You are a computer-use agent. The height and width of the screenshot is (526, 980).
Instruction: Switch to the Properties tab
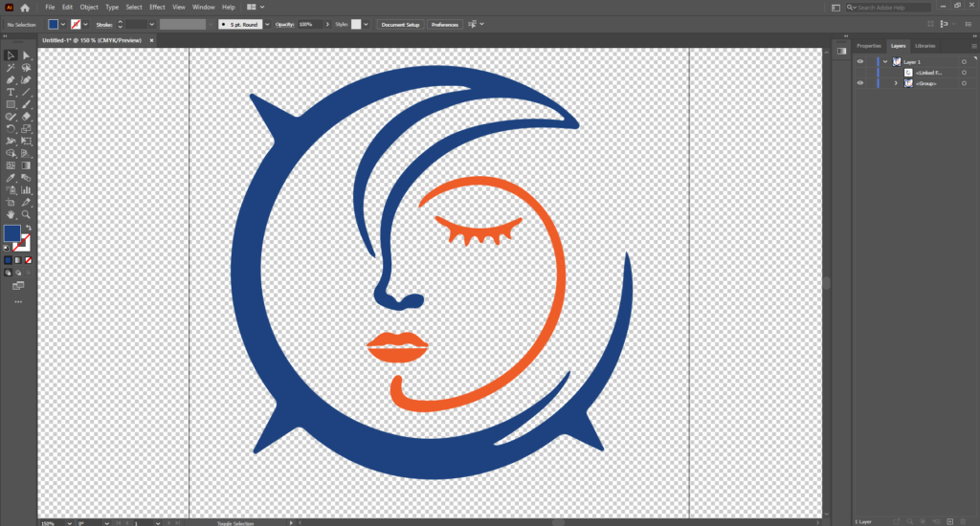(869, 46)
